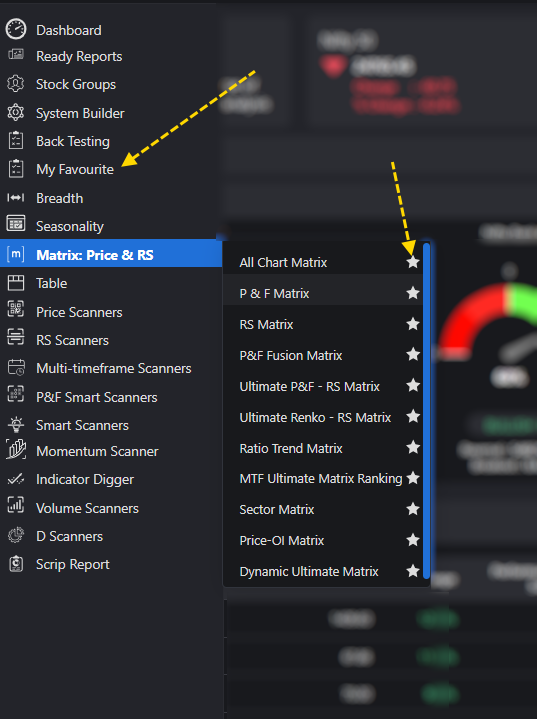Select Ultimate Renko - RS Matrix entry
537x719 pixels.
point(315,417)
